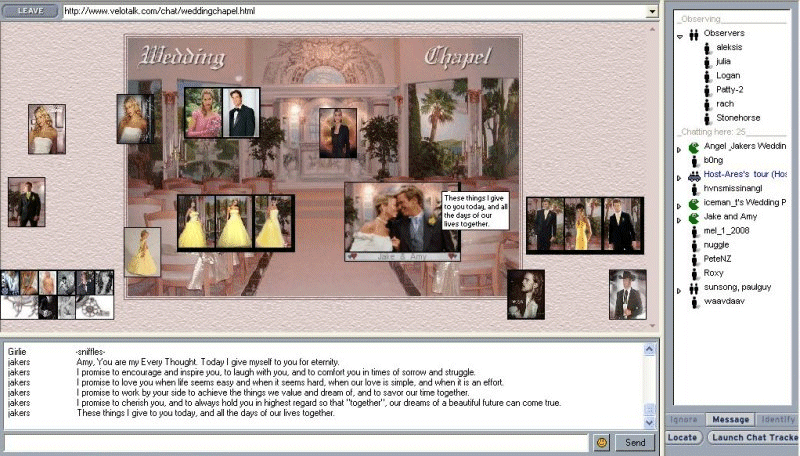Open the URL address dropdown
The height and width of the screenshot is (456, 800).
[x=652, y=11]
